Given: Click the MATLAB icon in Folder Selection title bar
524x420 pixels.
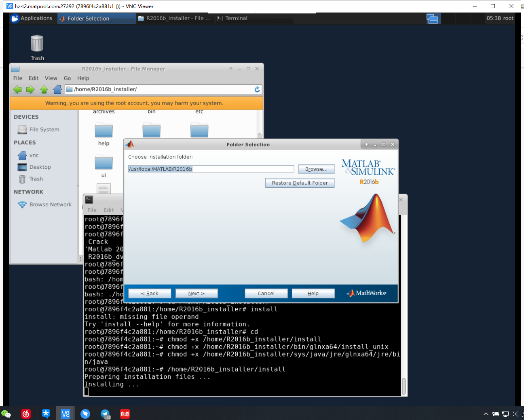Looking at the screenshot, I should coord(130,144).
